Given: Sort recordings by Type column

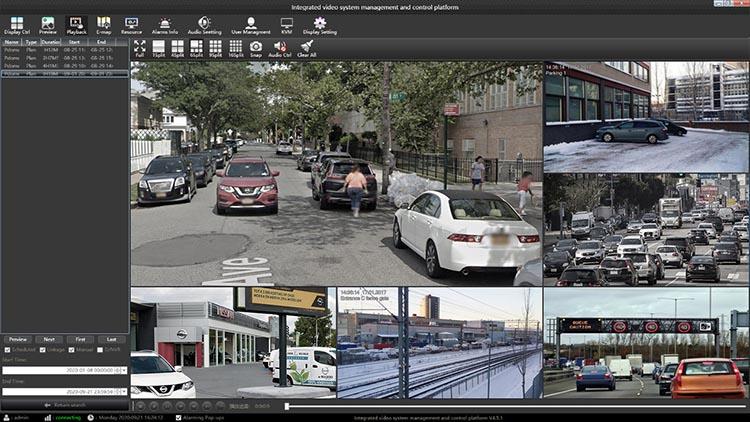Looking at the screenshot, I should pyautogui.click(x=31, y=42).
